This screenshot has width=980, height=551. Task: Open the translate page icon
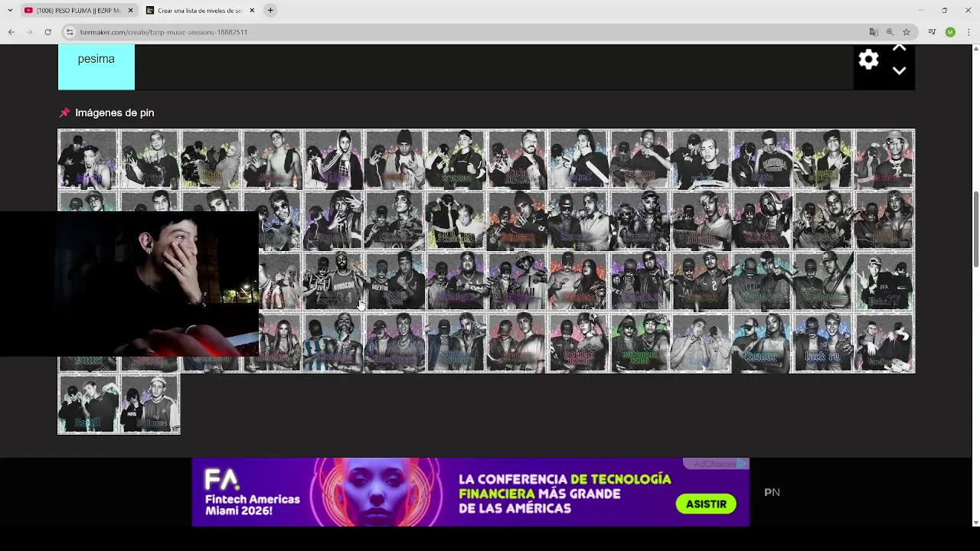pos(874,32)
